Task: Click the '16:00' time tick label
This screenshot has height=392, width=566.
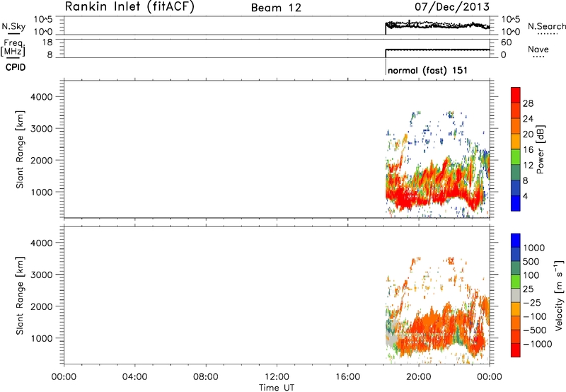Action: (347, 377)
